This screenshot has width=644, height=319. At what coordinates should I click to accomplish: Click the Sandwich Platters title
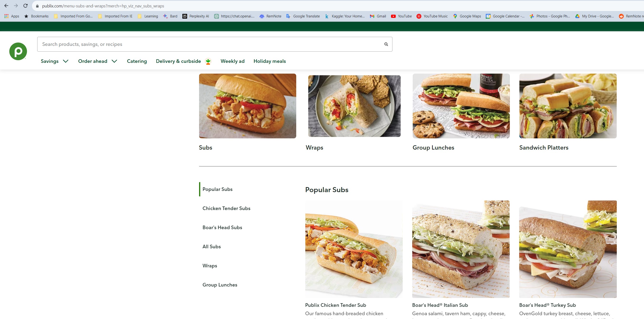click(544, 147)
